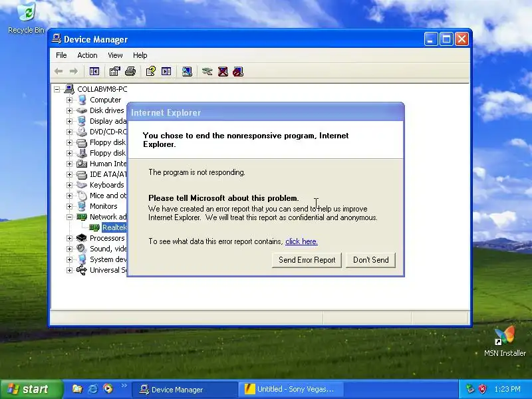The width and height of the screenshot is (532, 399).
Task: Open the MSN Installer desktop shortcut
Action: point(505,341)
